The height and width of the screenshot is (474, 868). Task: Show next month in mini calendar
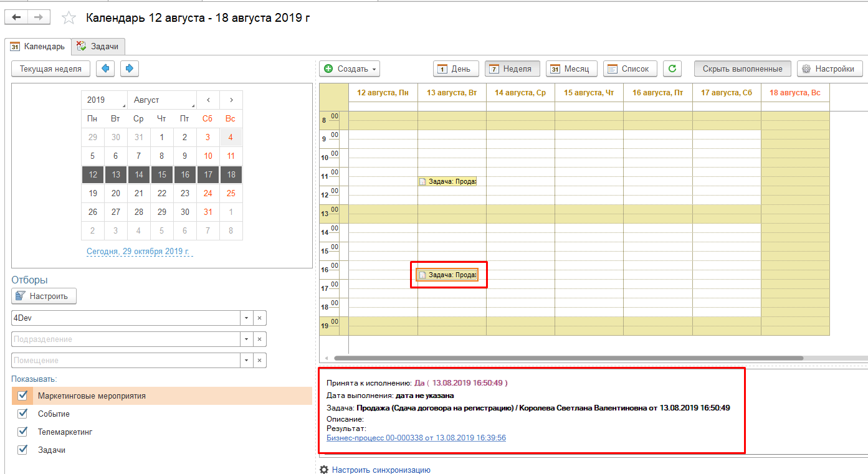[x=231, y=100]
